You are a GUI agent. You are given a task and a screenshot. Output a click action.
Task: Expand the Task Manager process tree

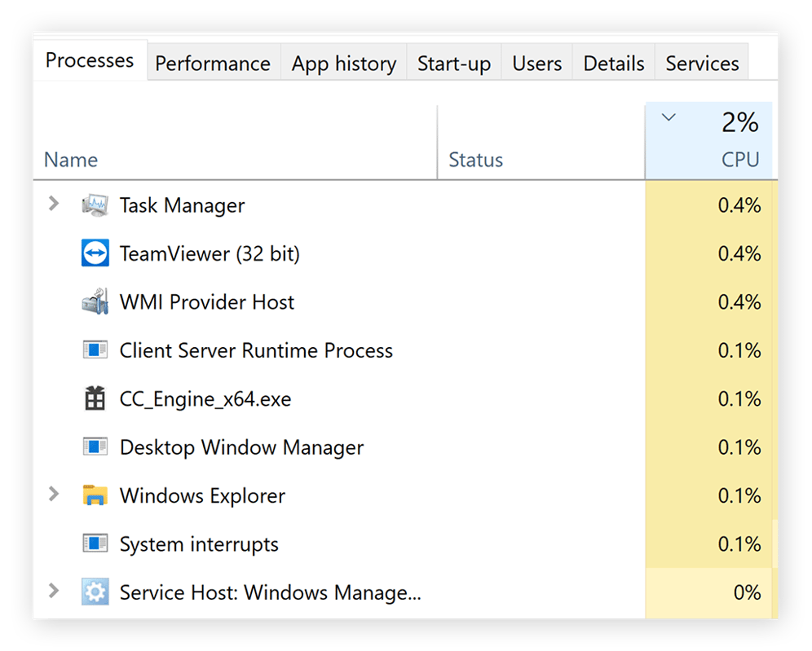tap(54, 205)
